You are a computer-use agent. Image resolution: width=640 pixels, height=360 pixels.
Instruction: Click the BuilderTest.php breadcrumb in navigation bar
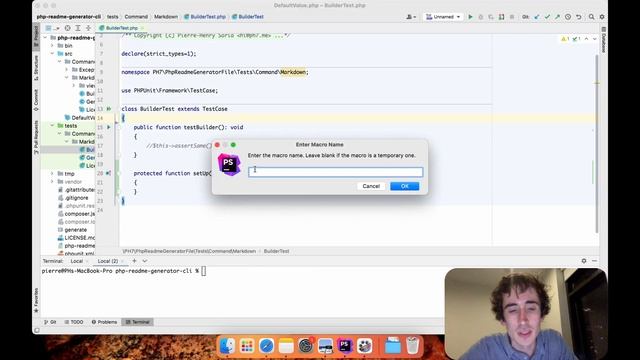tap(205, 17)
